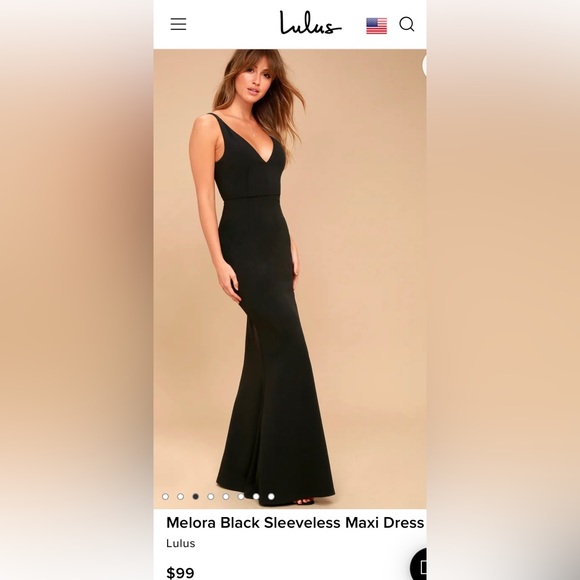The image size is (580, 580).
Task: Select the US flag country icon
Action: (x=377, y=26)
